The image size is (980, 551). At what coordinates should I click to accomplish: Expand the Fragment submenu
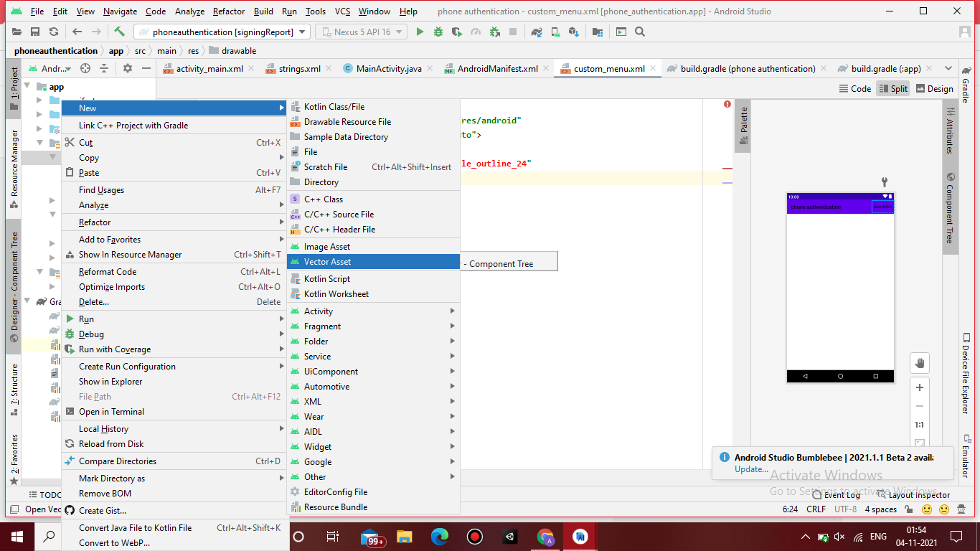tap(373, 326)
